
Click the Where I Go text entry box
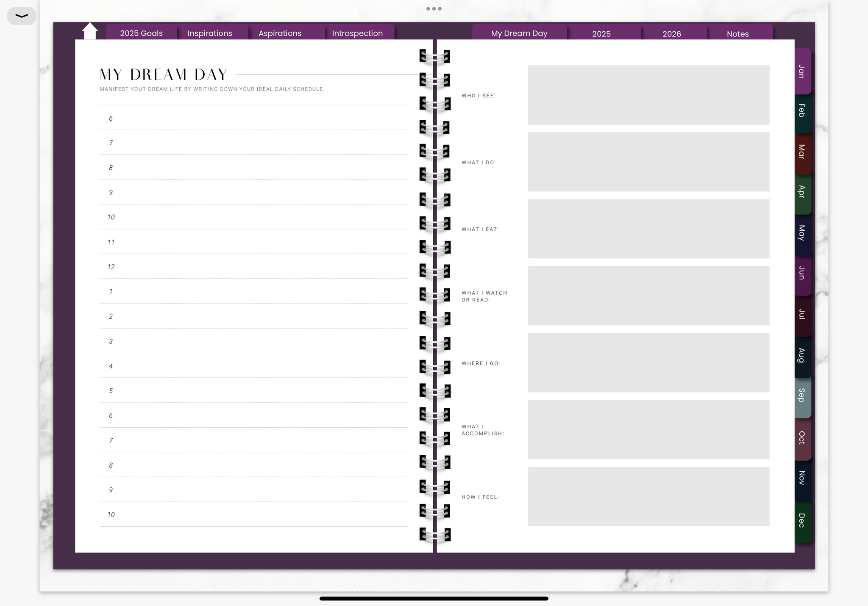649,362
